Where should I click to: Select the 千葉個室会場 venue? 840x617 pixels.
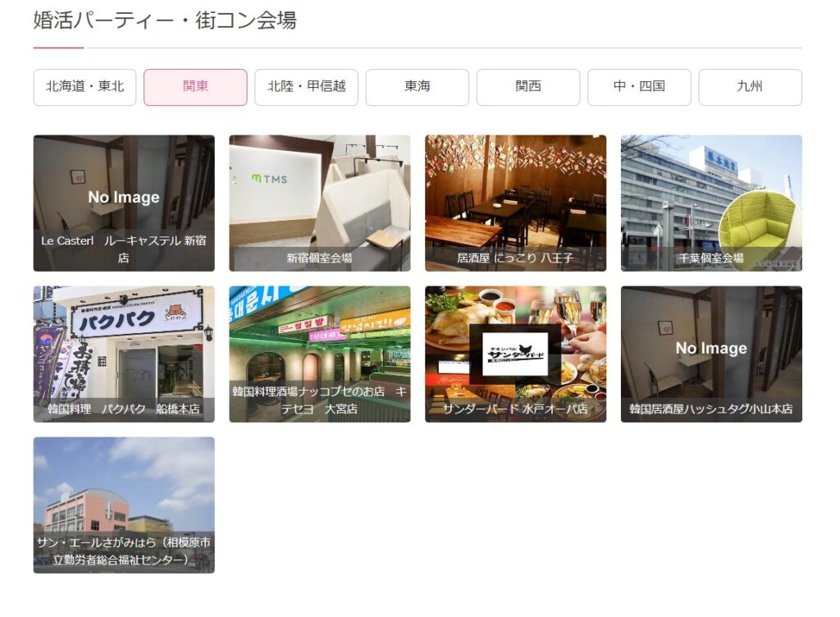coord(712,202)
